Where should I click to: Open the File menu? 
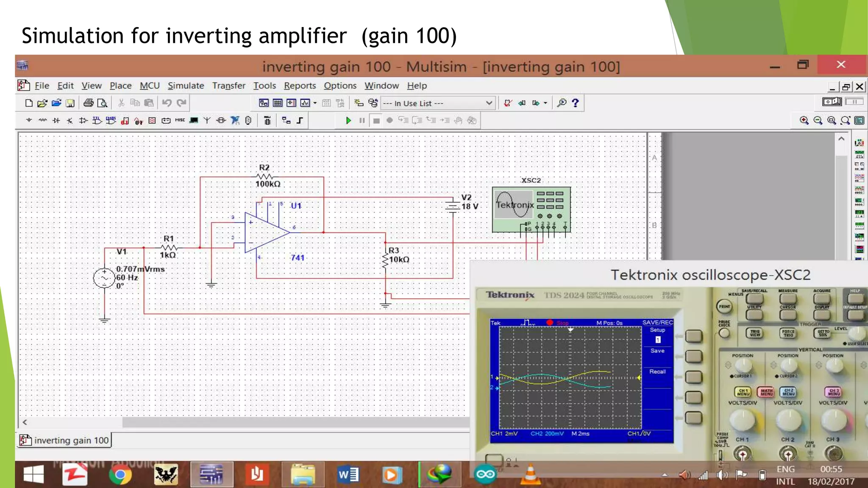[x=42, y=86]
